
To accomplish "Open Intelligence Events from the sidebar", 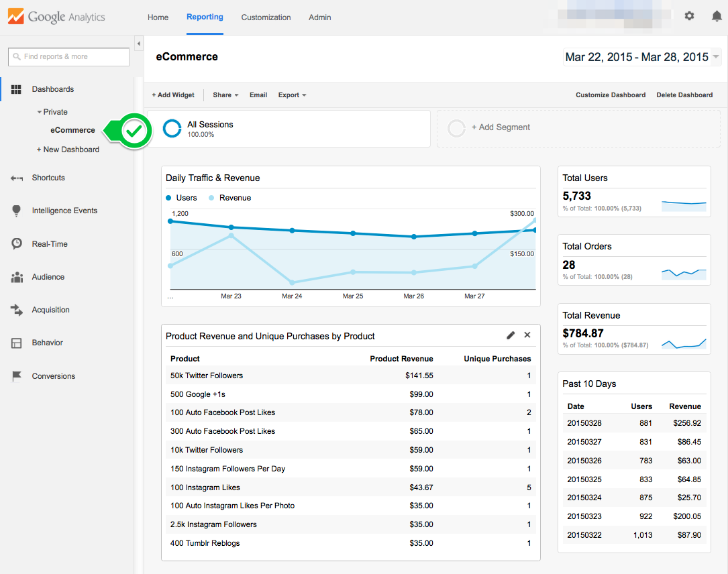I will pos(64,211).
